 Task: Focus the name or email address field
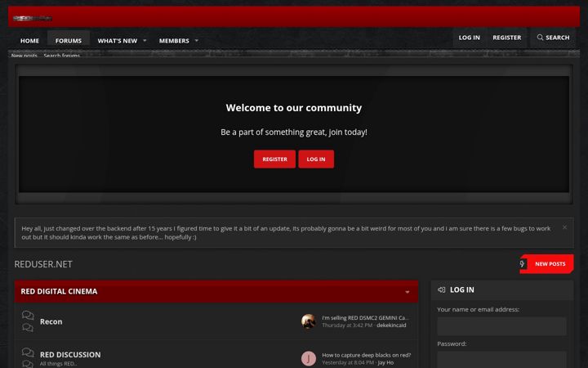pyautogui.click(x=501, y=326)
